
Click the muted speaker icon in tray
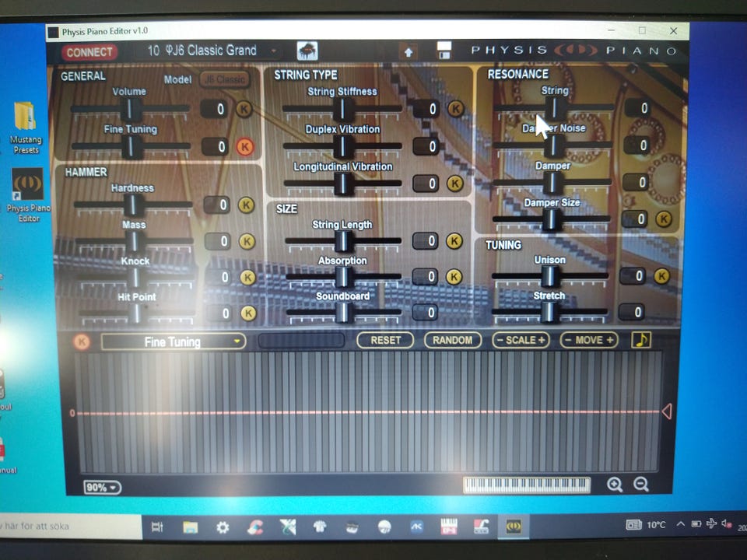coord(727,523)
